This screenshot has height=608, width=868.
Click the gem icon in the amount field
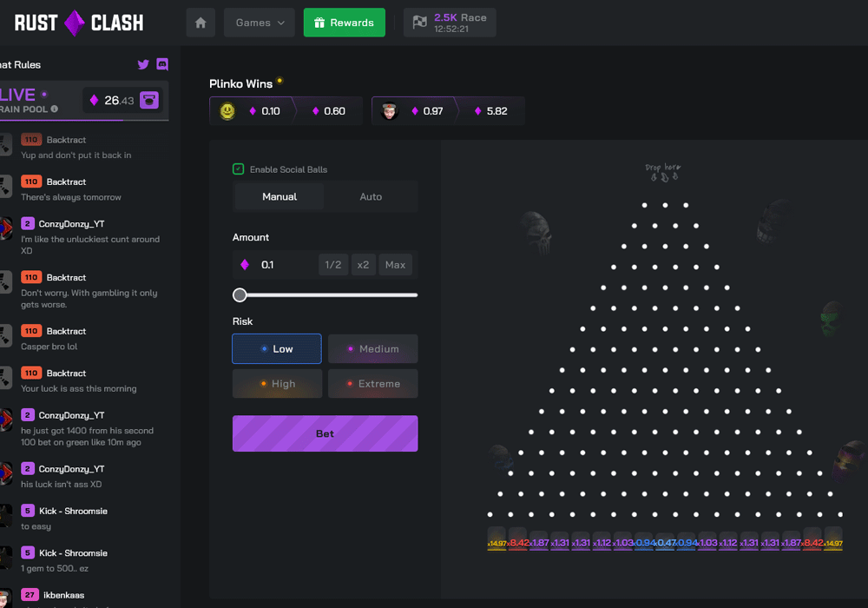click(x=245, y=265)
